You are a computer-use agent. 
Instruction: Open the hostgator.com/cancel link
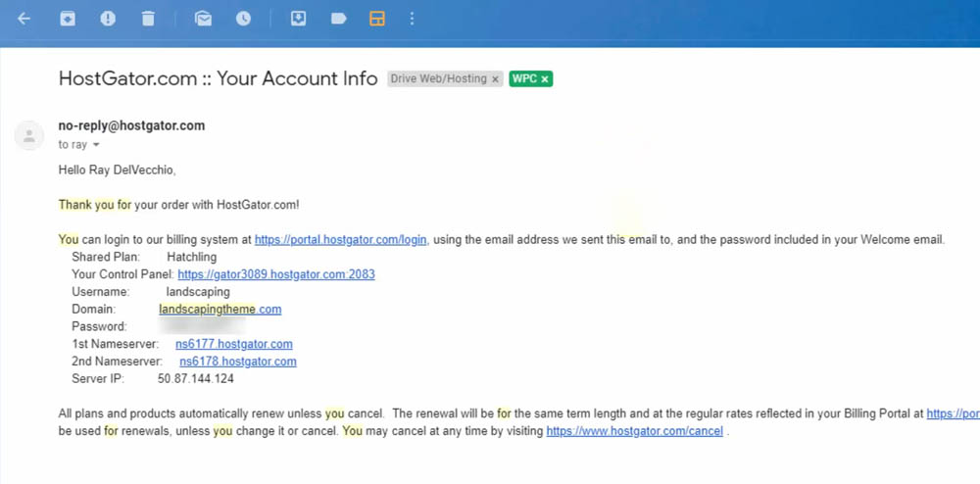(634, 431)
